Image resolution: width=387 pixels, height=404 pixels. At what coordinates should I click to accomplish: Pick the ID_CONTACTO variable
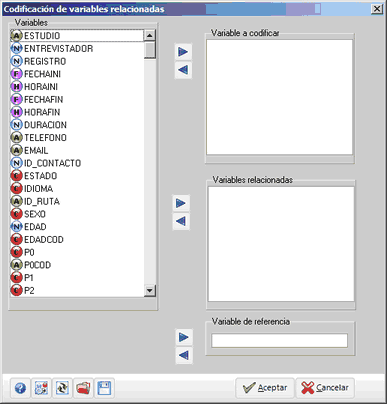click(77, 163)
